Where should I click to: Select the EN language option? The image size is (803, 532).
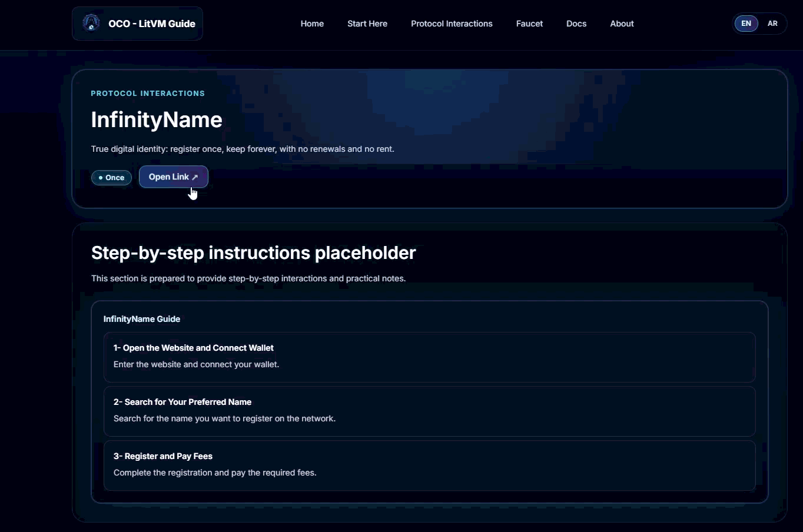tap(746, 24)
